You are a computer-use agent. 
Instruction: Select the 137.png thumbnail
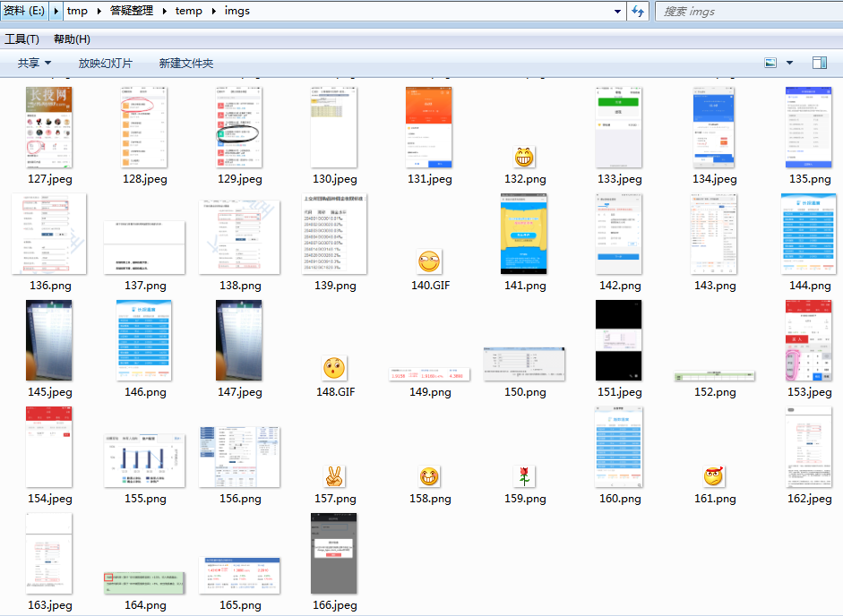144,247
